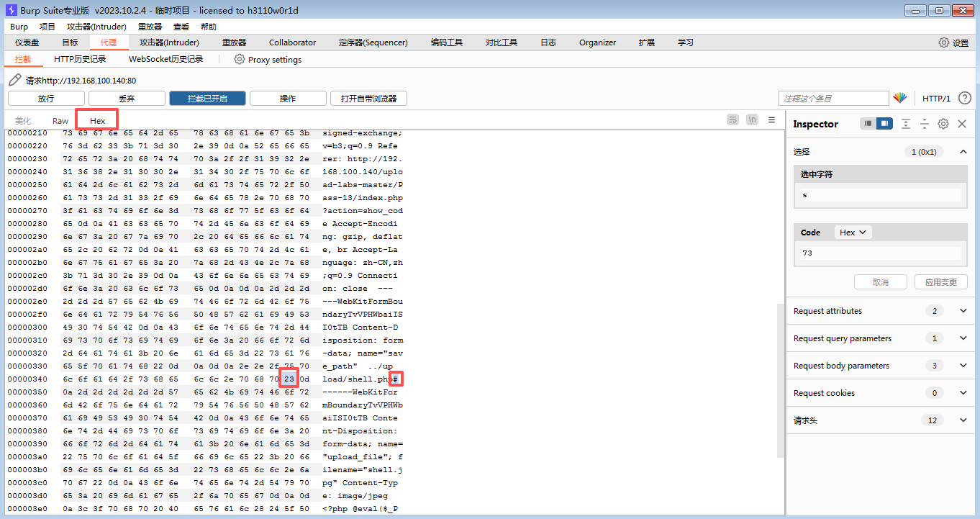Screen dimensions: 980x519
Task: Open the Burp menu
Action: (x=19, y=27)
